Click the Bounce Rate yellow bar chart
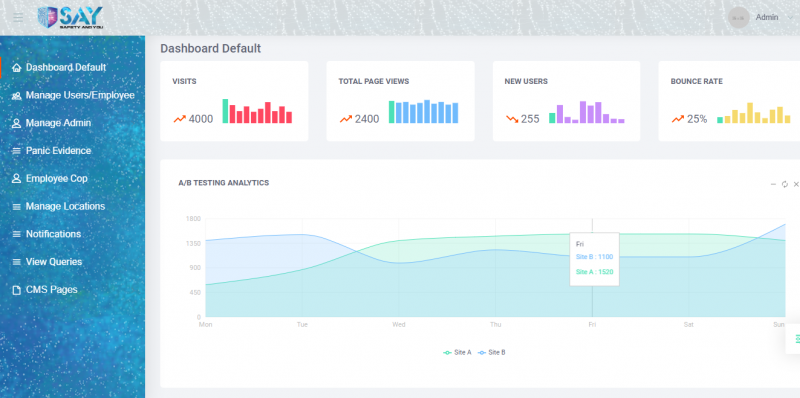This screenshot has height=398, width=800. (754, 113)
